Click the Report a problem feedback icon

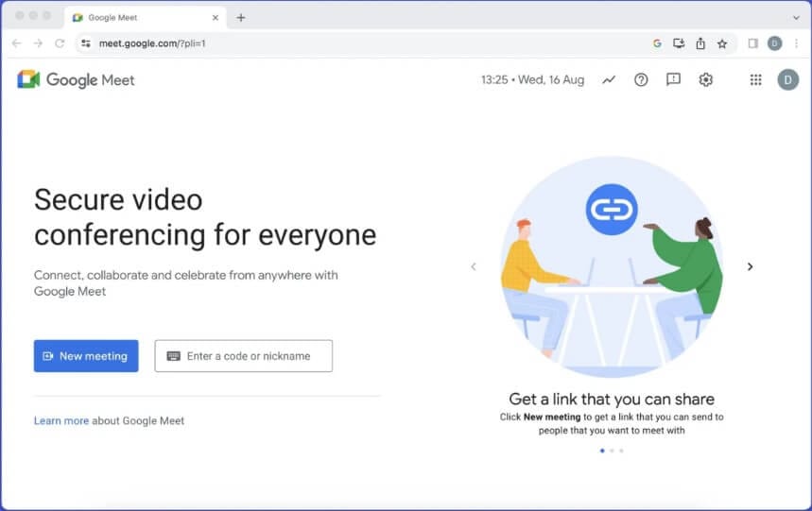(673, 79)
